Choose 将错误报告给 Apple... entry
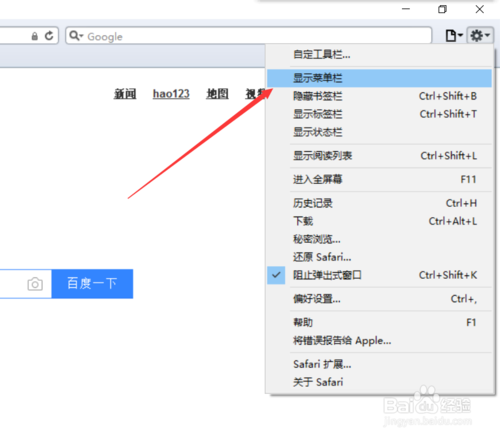This screenshot has height=439, width=500. [x=379, y=341]
